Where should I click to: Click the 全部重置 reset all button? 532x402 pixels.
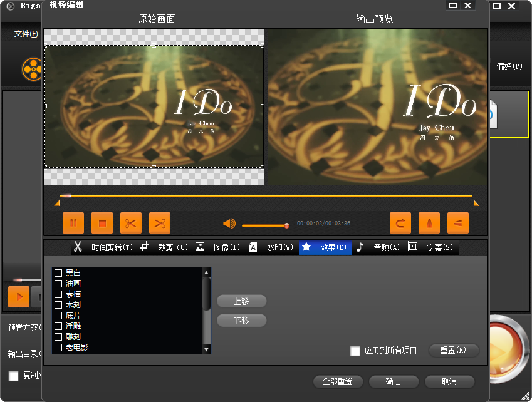[x=338, y=381]
